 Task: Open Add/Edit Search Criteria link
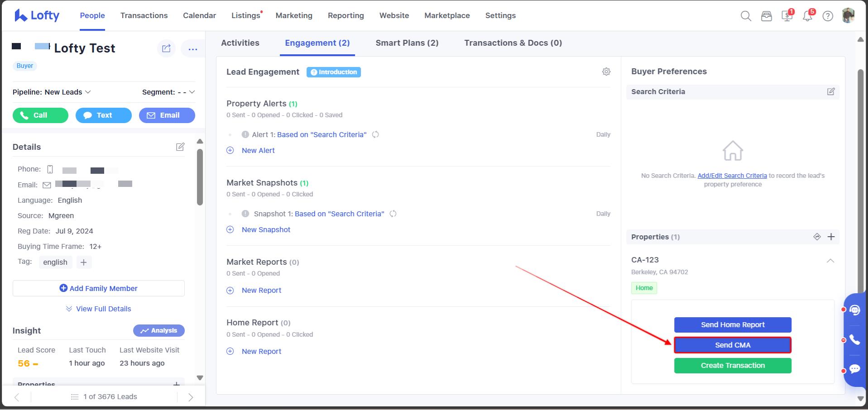tap(732, 176)
